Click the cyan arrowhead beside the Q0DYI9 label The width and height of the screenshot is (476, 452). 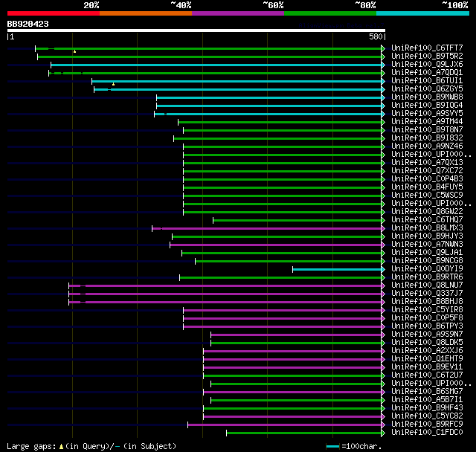pos(383,269)
